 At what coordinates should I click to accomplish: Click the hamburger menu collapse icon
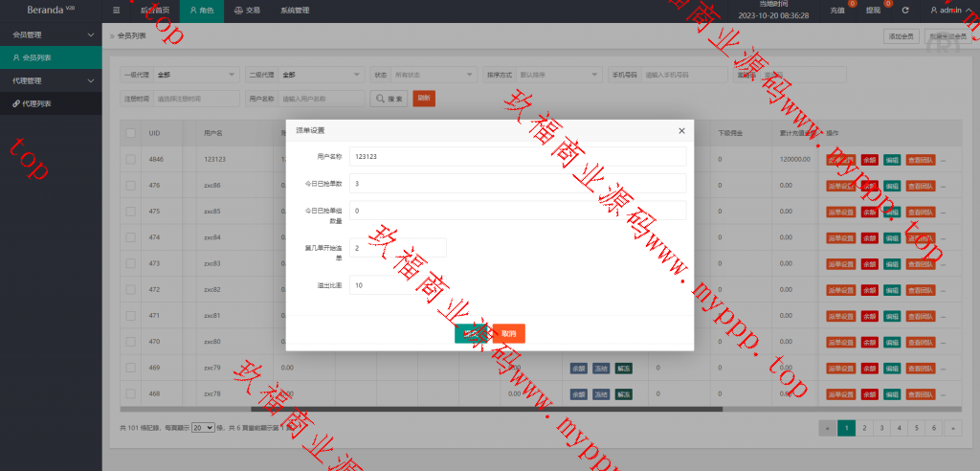tap(117, 11)
